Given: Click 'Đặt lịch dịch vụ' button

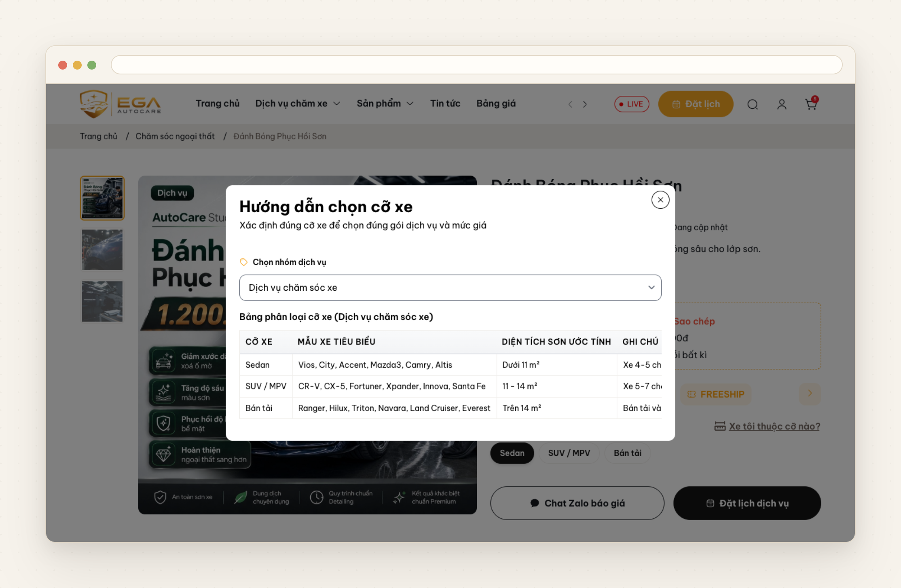Looking at the screenshot, I should [x=747, y=503].
